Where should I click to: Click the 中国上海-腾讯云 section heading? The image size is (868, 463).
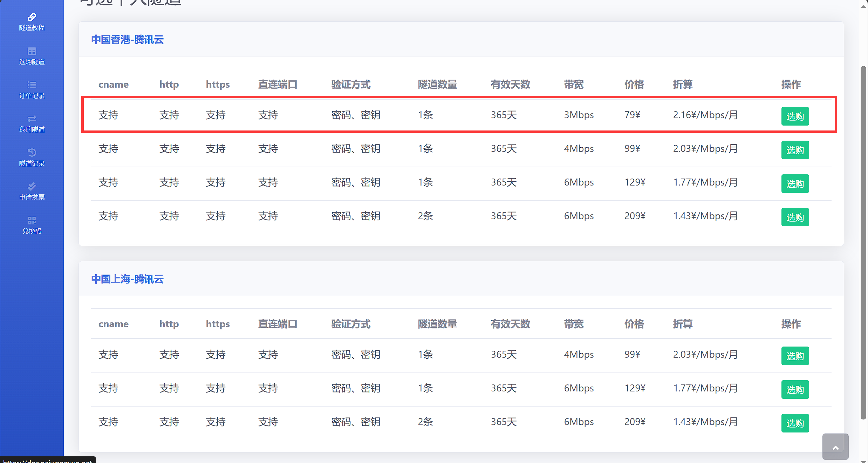pos(127,279)
